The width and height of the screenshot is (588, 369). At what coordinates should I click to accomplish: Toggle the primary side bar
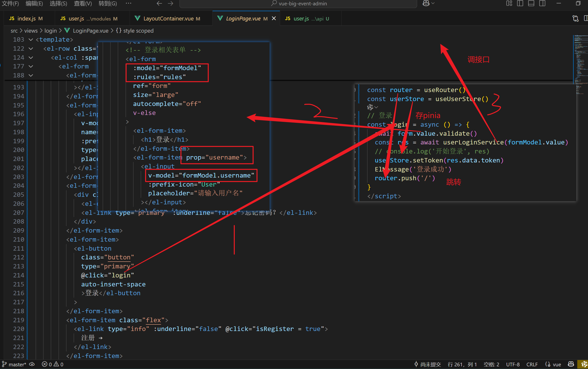[520, 3]
